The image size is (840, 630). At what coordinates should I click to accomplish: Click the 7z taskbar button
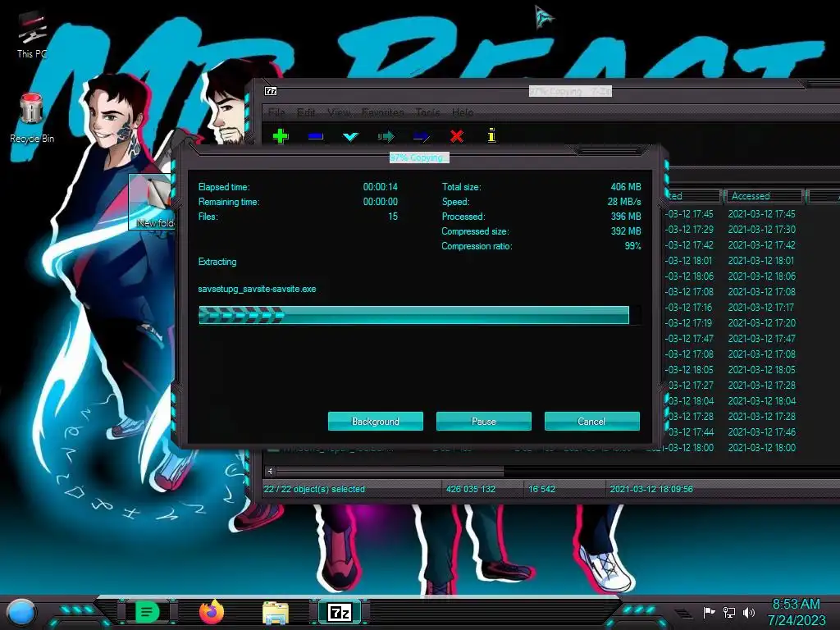(340, 612)
